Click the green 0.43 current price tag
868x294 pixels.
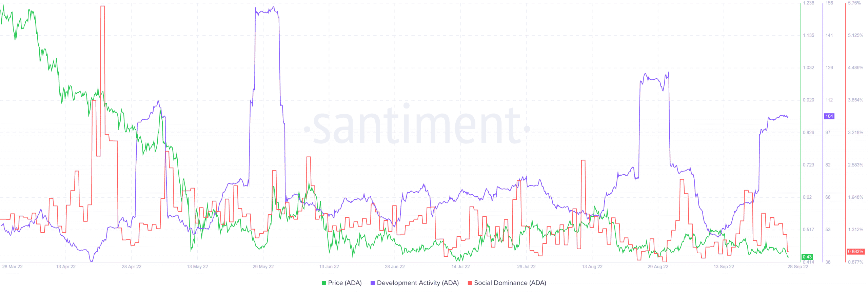pos(807,257)
